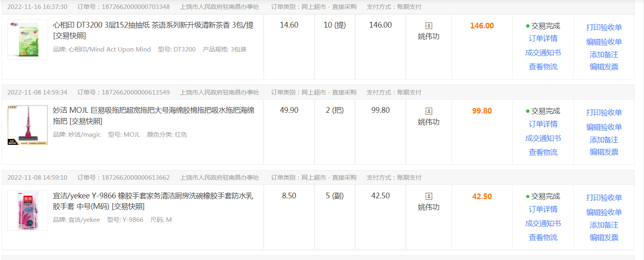Open 订单详情 for the 心相印 tissue order
The image size is (644, 260).
point(543,39)
